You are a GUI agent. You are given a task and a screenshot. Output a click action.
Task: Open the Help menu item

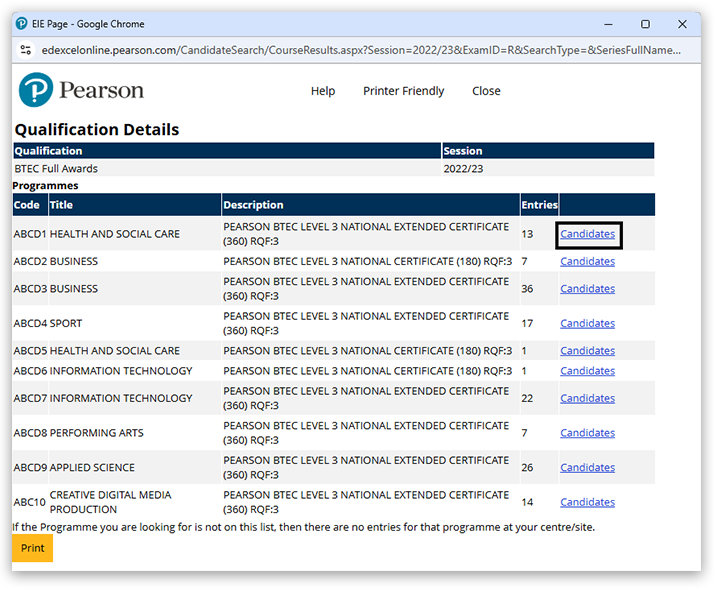[323, 91]
